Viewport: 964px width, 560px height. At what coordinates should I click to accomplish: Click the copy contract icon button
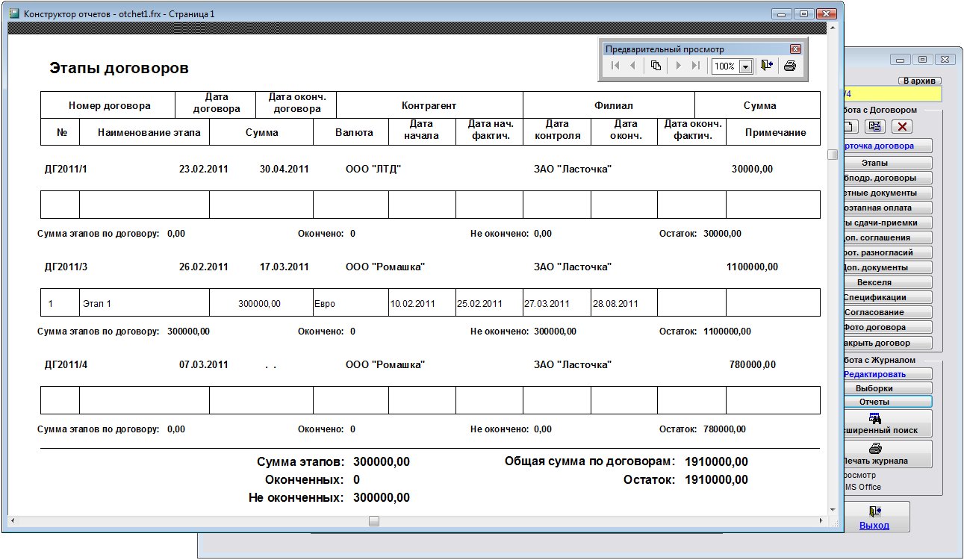[x=877, y=127]
